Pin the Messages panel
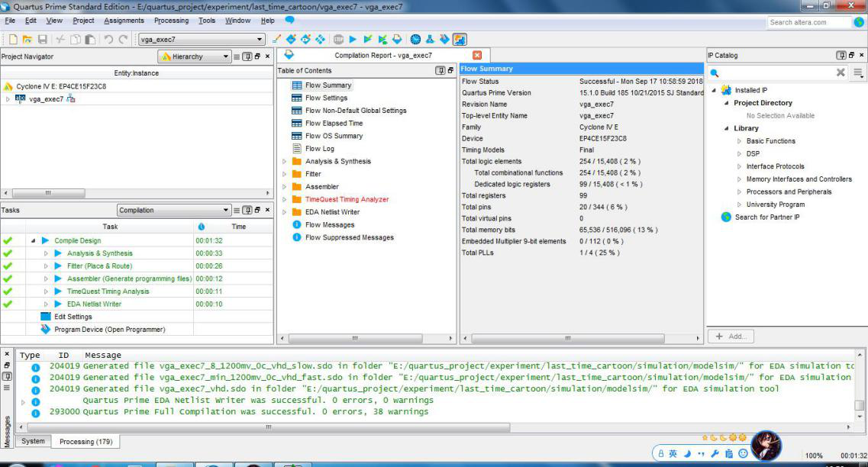The image size is (868, 467). click(7, 376)
